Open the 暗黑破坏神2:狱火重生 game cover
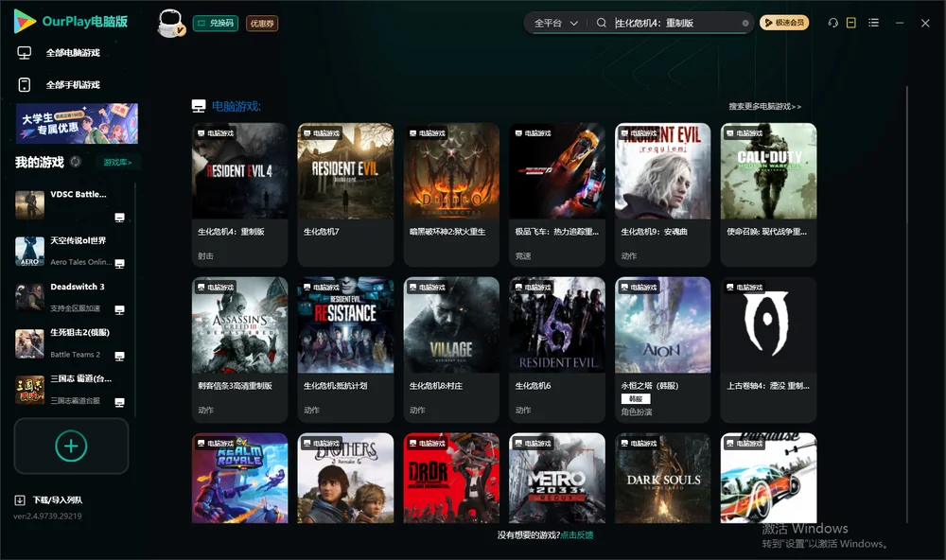 point(451,171)
